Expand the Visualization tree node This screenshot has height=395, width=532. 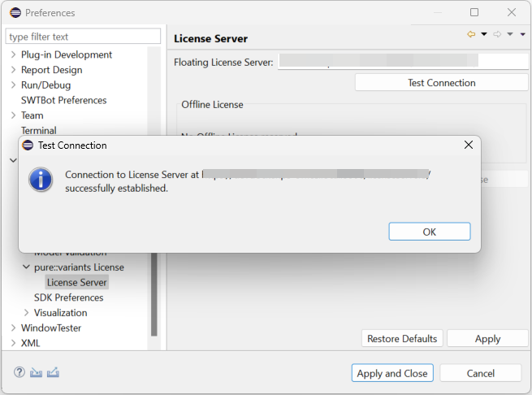[x=26, y=312]
